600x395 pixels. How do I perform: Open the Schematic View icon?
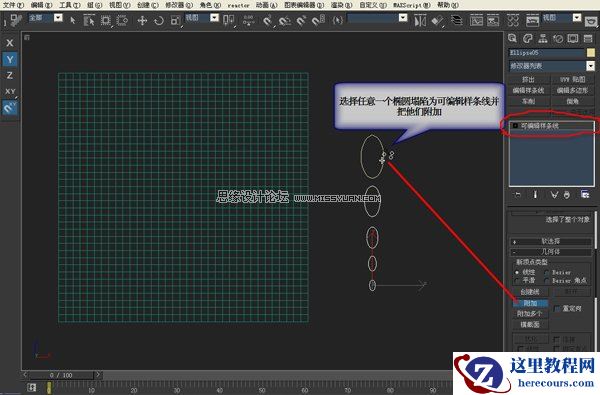pos(493,20)
